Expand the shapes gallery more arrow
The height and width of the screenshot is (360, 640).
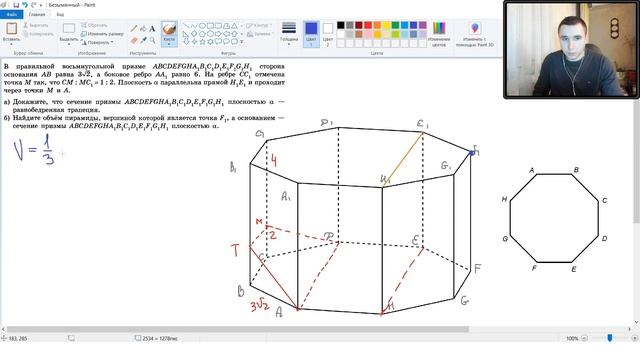coord(242,42)
